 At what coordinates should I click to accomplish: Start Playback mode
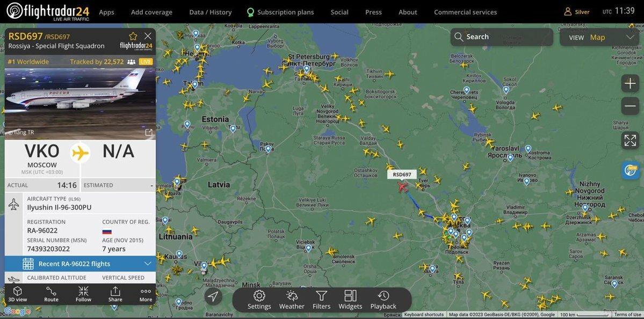point(383,300)
